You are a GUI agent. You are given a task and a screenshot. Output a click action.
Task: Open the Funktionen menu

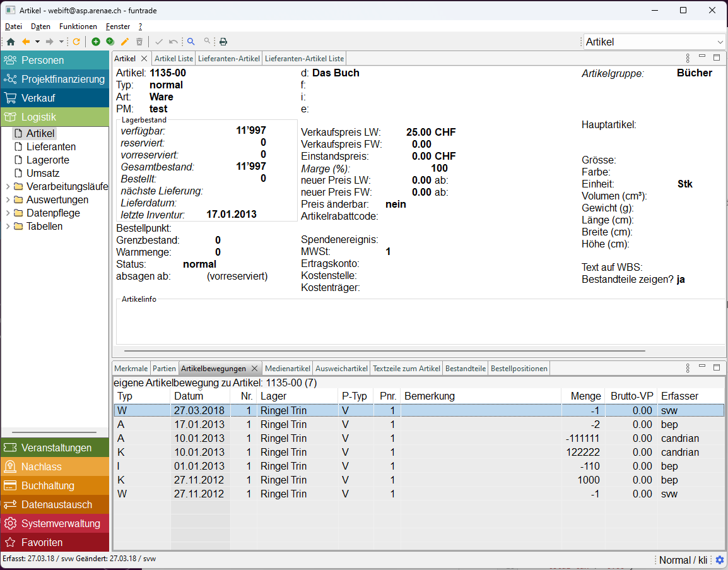pyautogui.click(x=78, y=27)
